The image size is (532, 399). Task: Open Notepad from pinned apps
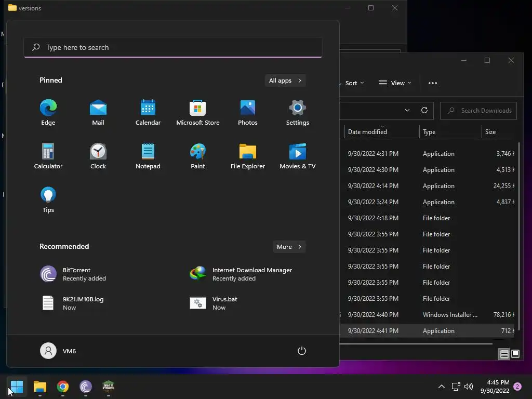pyautogui.click(x=148, y=156)
